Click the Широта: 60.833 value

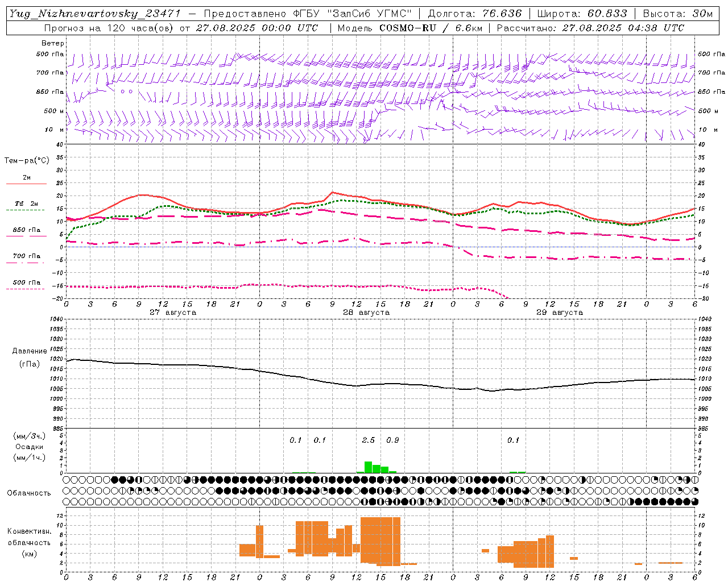pos(582,14)
